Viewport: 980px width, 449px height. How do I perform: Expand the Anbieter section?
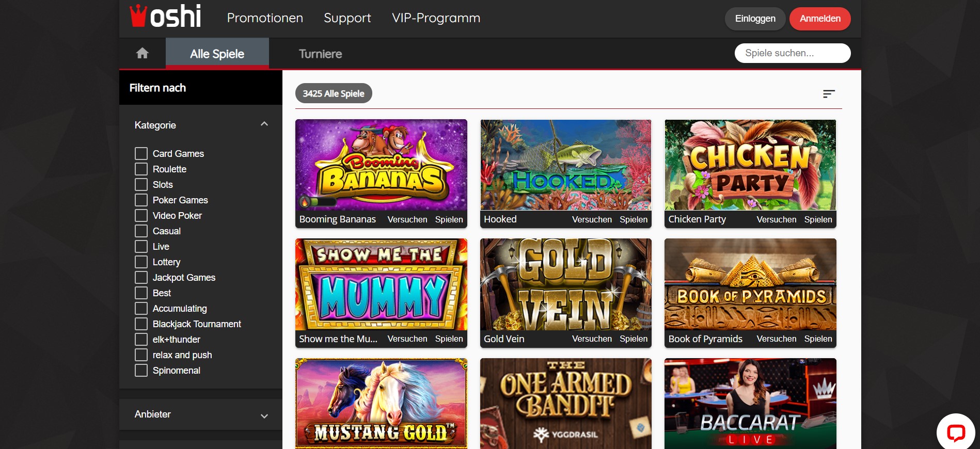pos(264,415)
